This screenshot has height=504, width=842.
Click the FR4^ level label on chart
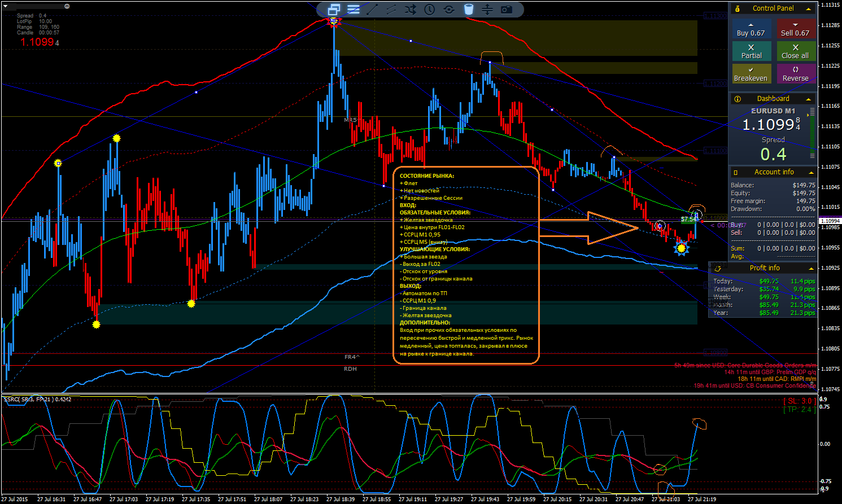[x=352, y=357]
